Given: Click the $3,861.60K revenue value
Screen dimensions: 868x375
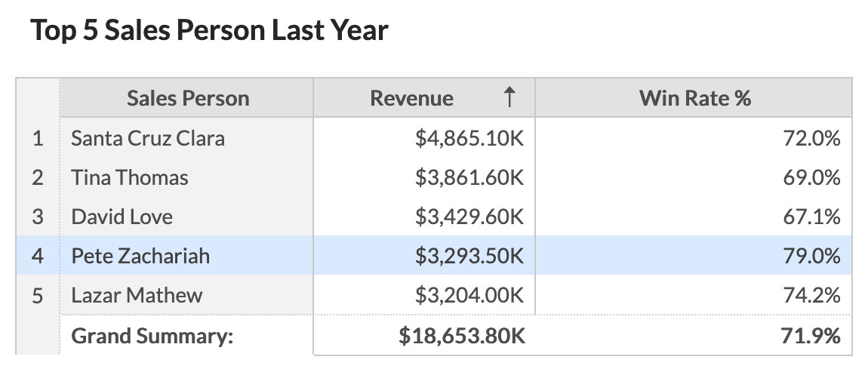Looking at the screenshot, I should 469,178.
